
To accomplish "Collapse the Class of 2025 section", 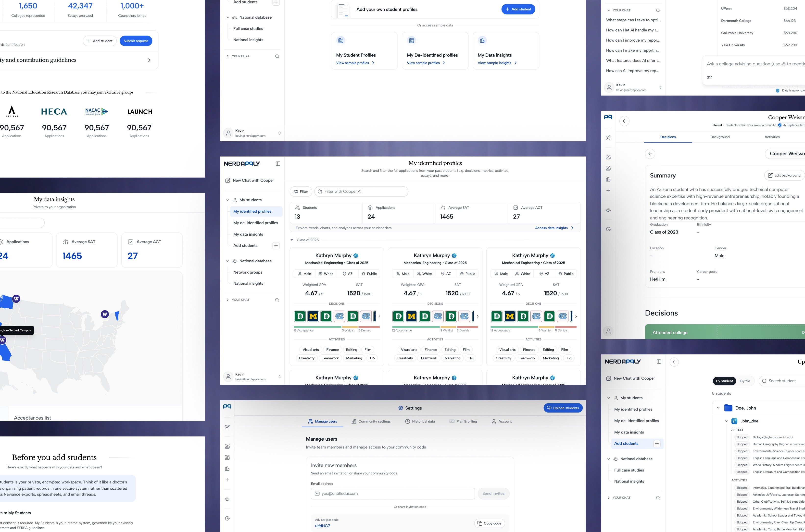I will tap(292, 240).
